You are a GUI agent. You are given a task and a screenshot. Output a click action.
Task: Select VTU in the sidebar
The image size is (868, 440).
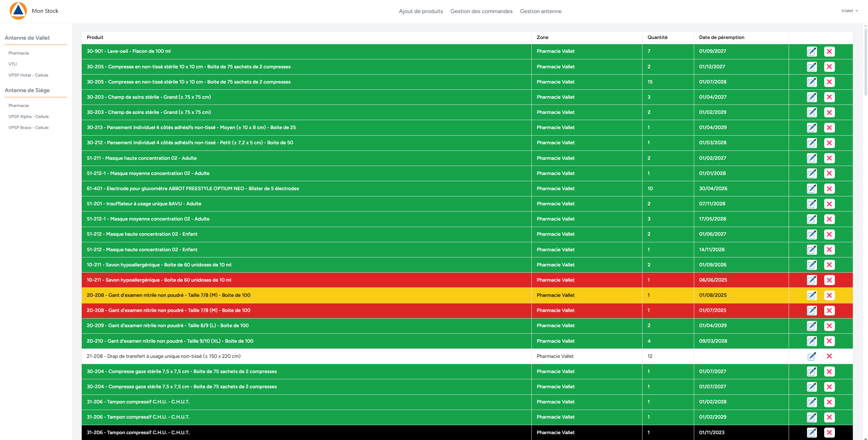tap(12, 64)
